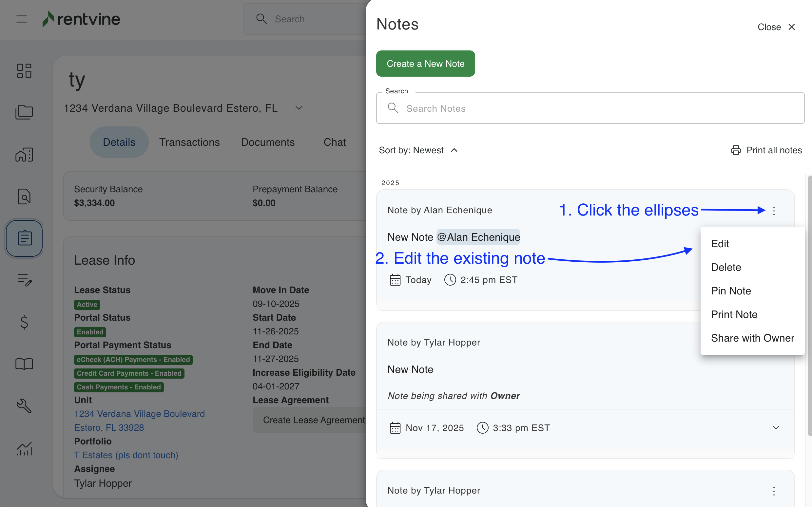Switch to the Transactions tab
Screen dimensions: 812x507
click(x=189, y=142)
